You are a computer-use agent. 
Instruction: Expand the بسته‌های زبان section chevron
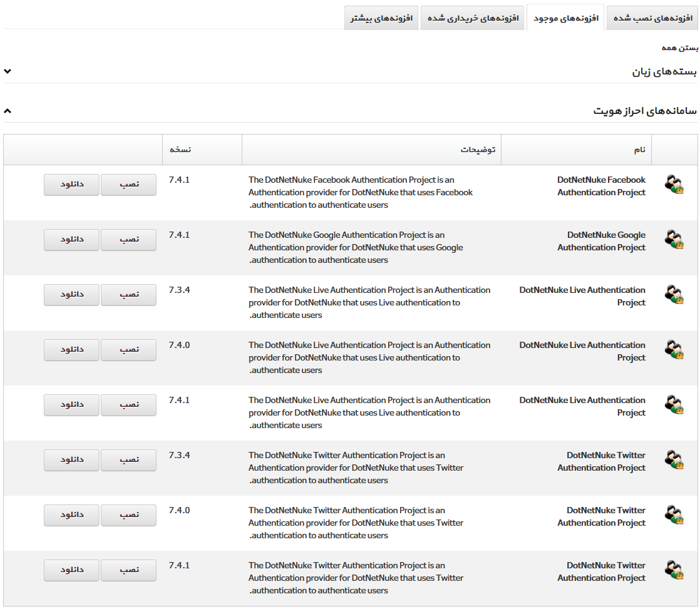tap(8, 72)
